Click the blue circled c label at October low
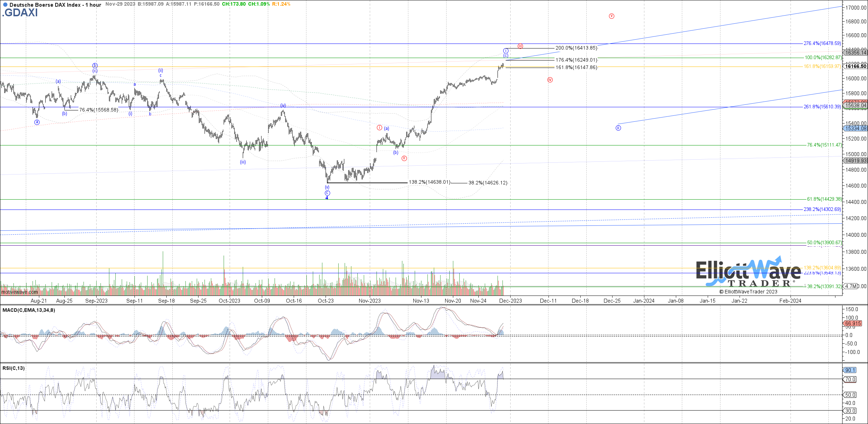The image size is (868, 424). pos(327,193)
